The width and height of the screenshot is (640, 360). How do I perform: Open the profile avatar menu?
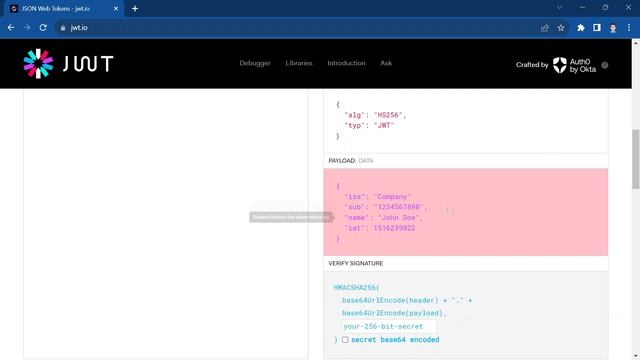613,28
